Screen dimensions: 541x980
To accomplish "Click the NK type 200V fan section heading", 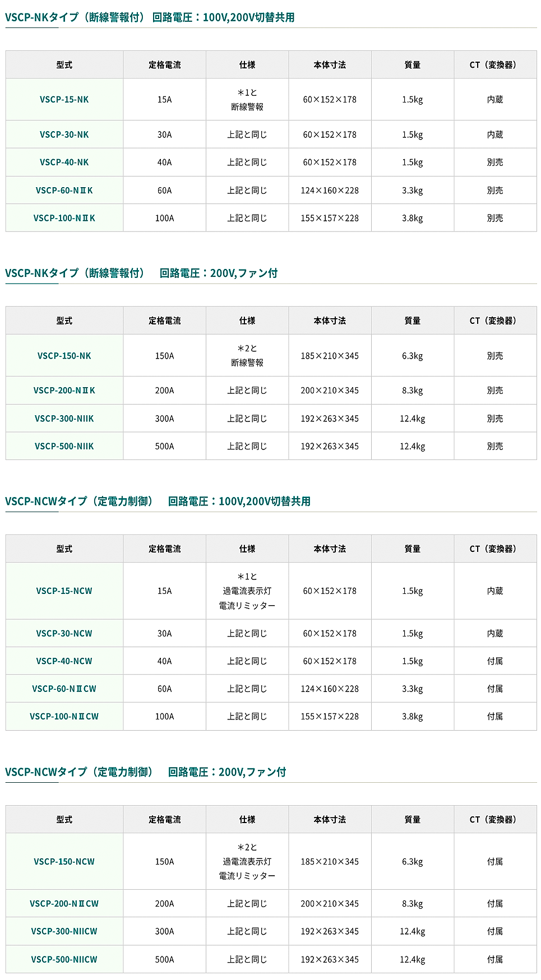I will [141, 273].
